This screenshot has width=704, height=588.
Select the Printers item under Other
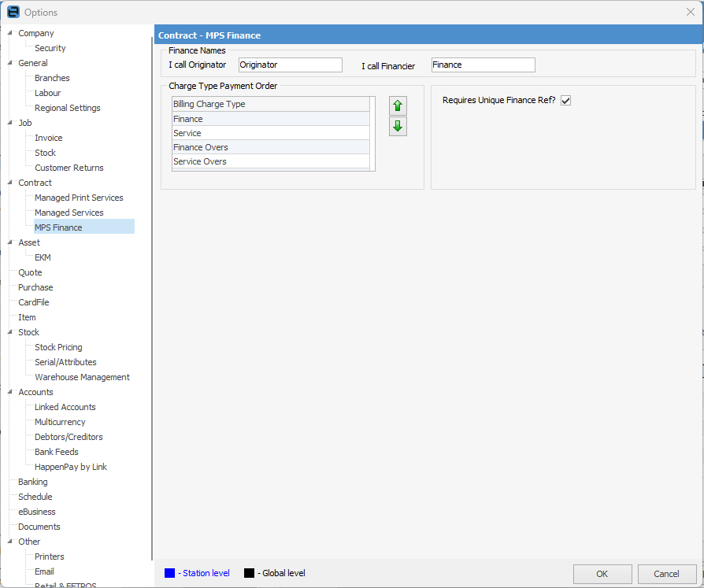click(x=50, y=557)
